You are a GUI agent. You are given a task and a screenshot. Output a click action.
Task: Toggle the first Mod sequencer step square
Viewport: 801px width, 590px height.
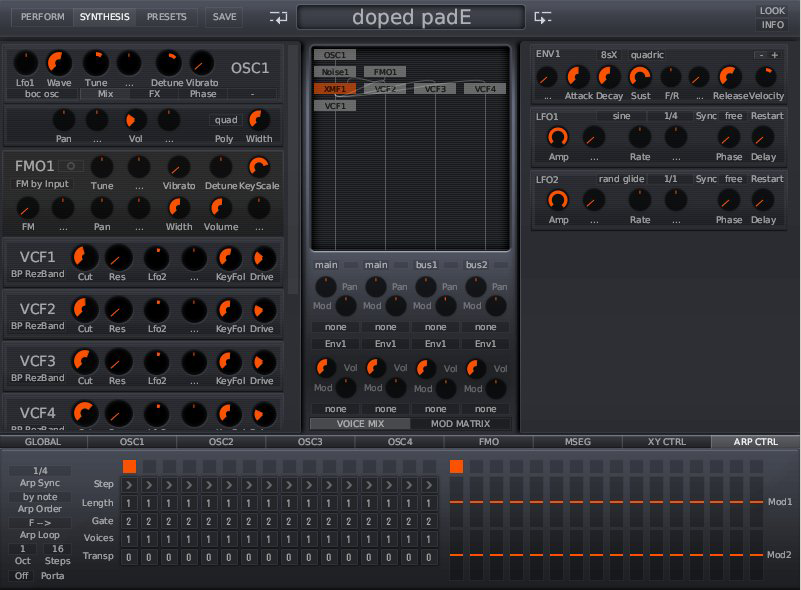(456, 466)
